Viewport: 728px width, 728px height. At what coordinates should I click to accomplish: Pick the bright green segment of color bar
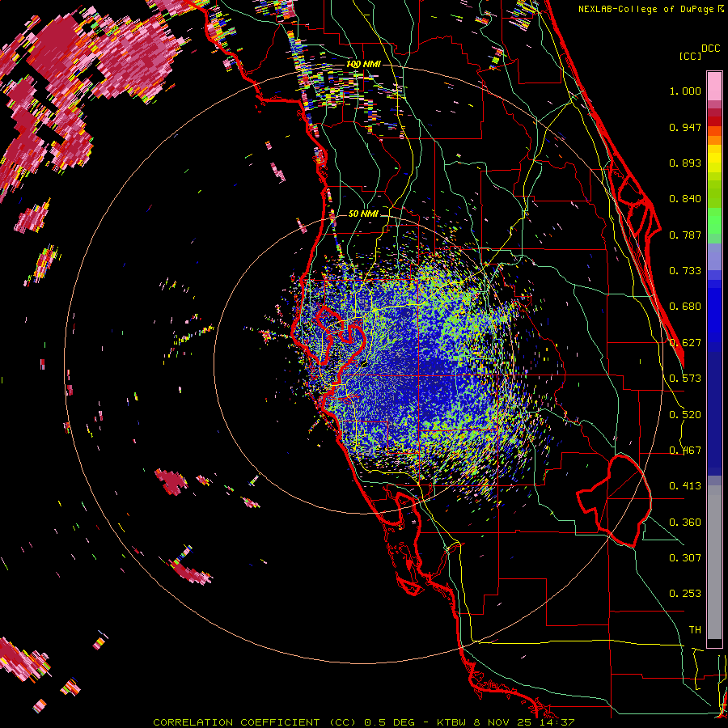click(714, 221)
